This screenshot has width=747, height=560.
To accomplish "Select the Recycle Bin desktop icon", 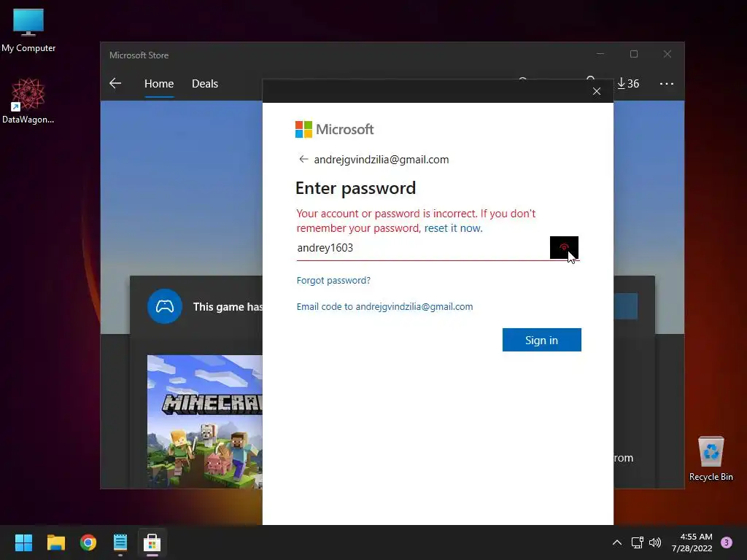I will tap(711, 459).
